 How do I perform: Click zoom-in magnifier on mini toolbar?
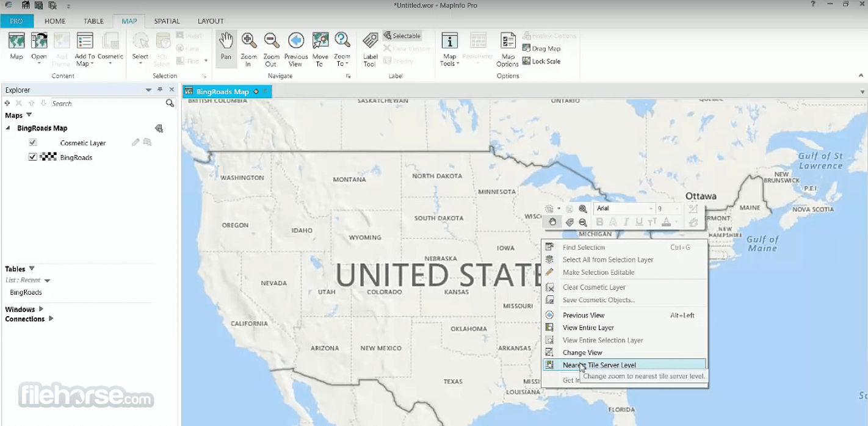[583, 209]
